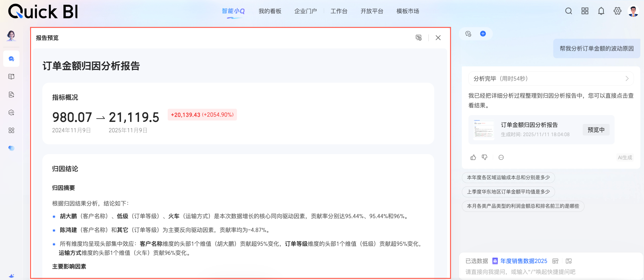This screenshot has width=644, height=280.
Task: Open the settings gear in header
Action: coord(617,11)
